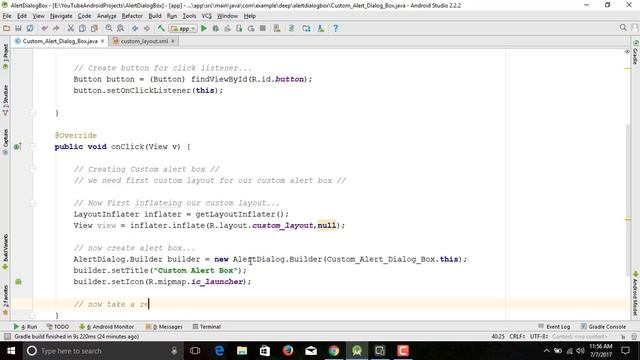Click the Save All toolbar icon

click(18, 28)
